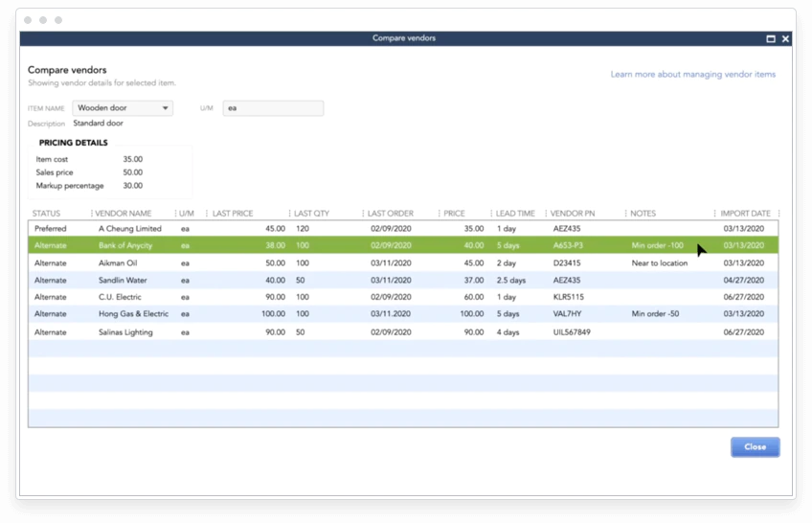Image resolution: width=812 pixels, height=523 pixels.
Task: Sort by the Last Price column header
Action: 233,214
